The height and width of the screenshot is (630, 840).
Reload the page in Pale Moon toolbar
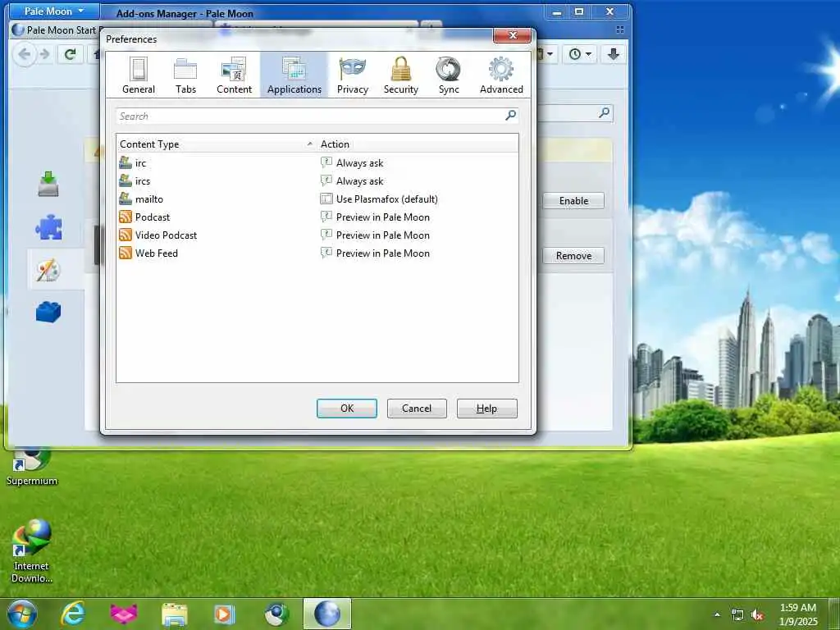click(x=71, y=54)
